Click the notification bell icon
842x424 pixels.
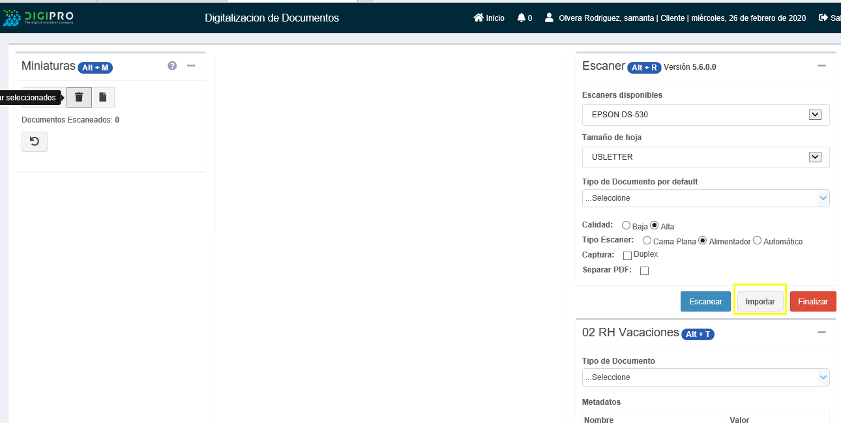click(x=522, y=18)
